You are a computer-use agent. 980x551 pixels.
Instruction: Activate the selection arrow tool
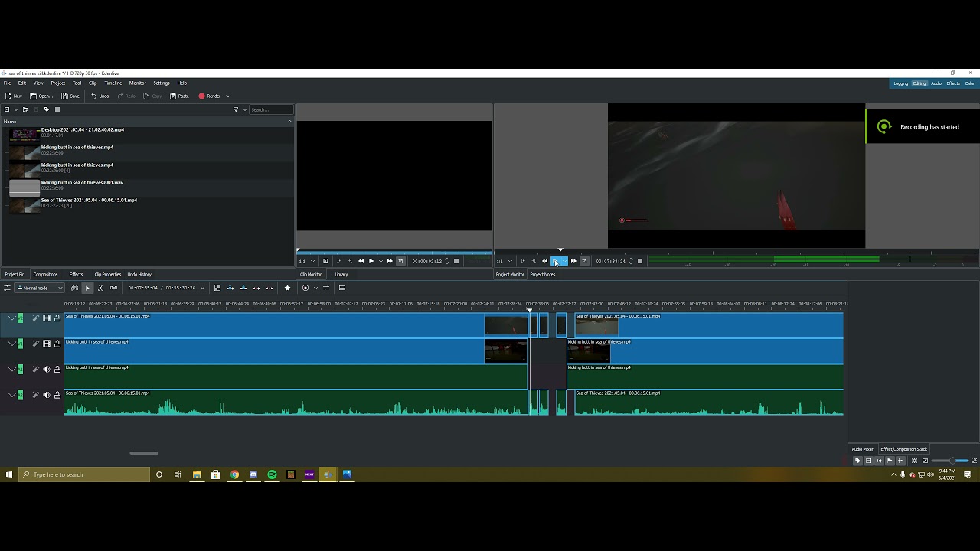(87, 288)
